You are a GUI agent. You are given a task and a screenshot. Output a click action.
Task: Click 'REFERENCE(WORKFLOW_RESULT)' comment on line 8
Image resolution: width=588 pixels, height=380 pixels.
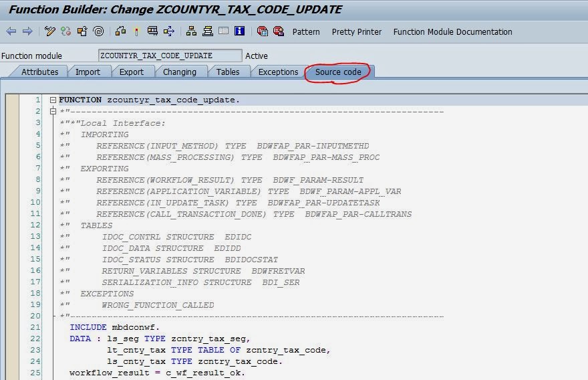165,180
